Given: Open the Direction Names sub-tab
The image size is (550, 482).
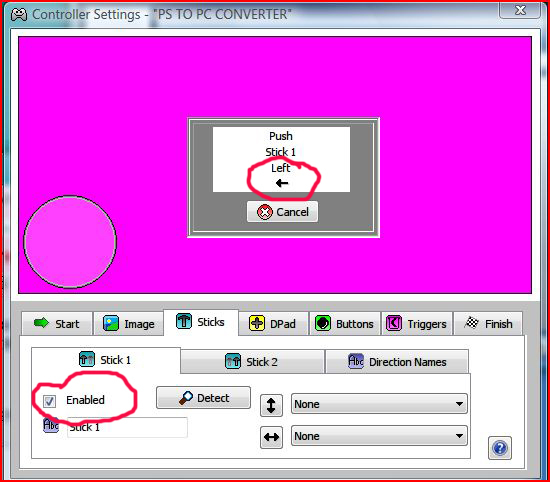Looking at the screenshot, I should [397, 361].
